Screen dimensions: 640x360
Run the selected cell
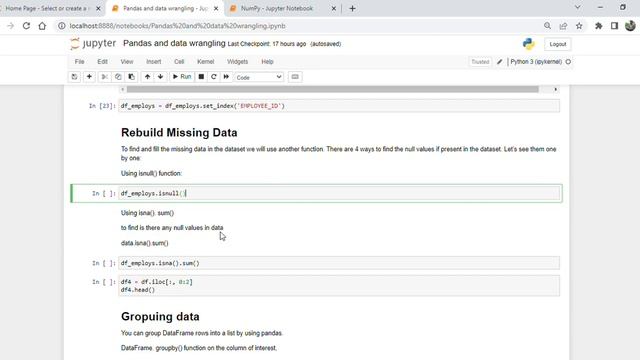(x=182, y=77)
